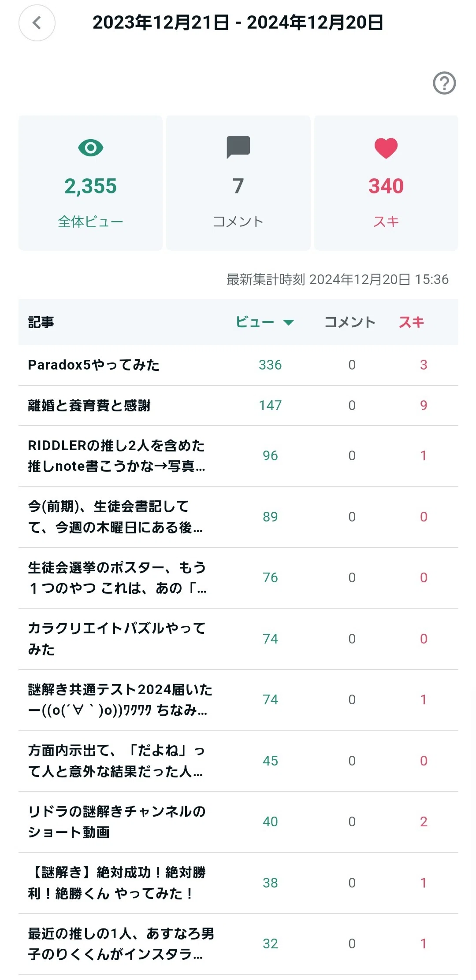This screenshot has height=980, width=476.
Task: Open the 謎解き共通テスト2024 article
Action: point(238,700)
